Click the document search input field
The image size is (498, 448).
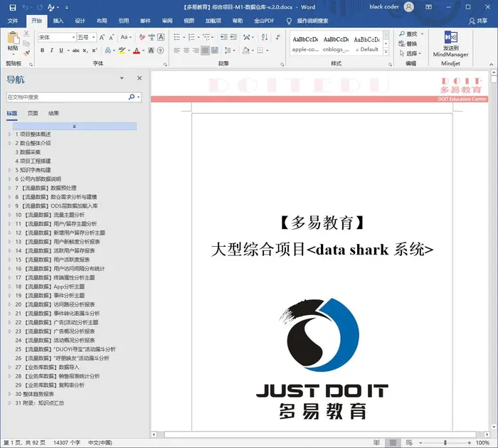point(68,97)
